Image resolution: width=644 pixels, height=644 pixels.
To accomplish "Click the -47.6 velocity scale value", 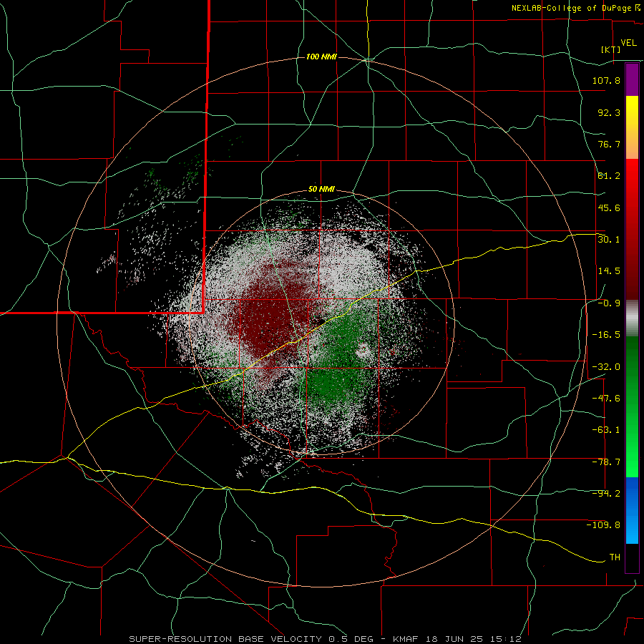I will point(606,399).
